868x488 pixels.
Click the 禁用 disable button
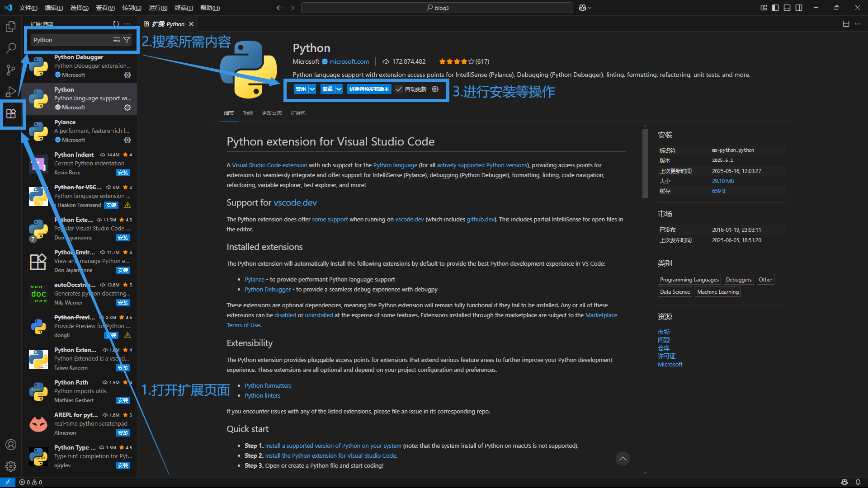(x=301, y=89)
